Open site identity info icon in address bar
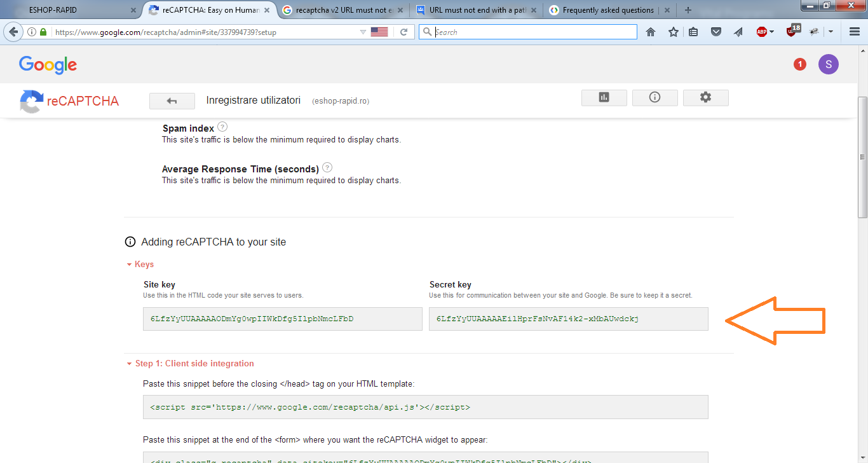Screen dimensions: 868x463 coord(32,32)
